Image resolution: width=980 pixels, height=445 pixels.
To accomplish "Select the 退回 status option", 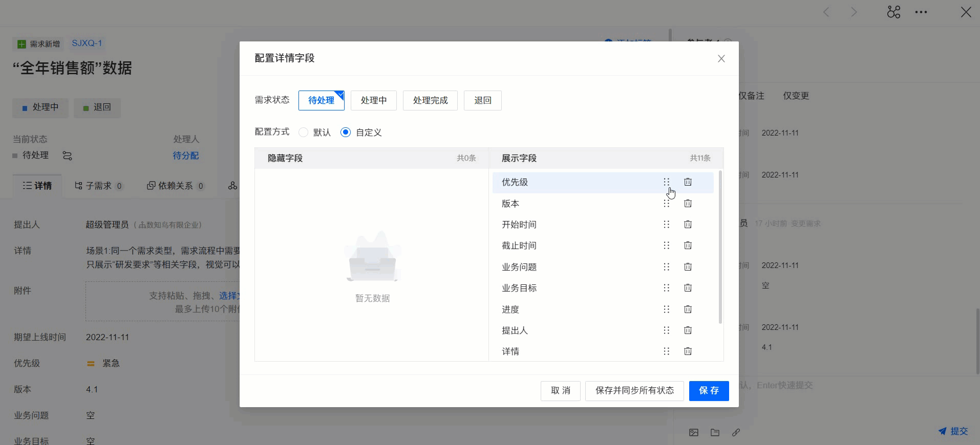I will point(482,100).
